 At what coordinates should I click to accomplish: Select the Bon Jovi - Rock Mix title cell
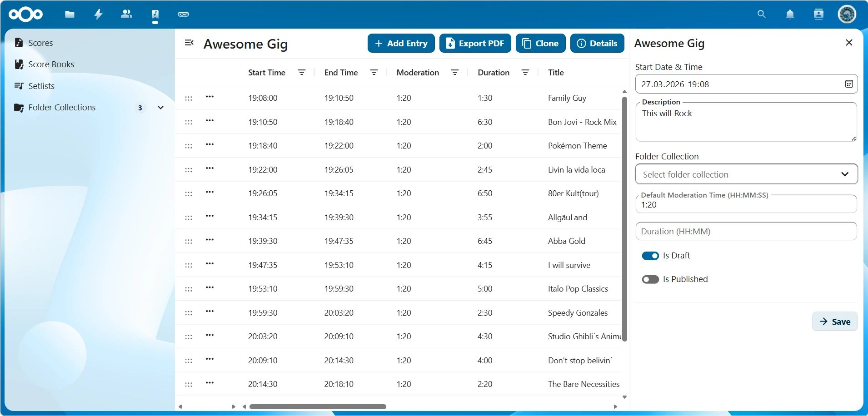click(582, 122)
